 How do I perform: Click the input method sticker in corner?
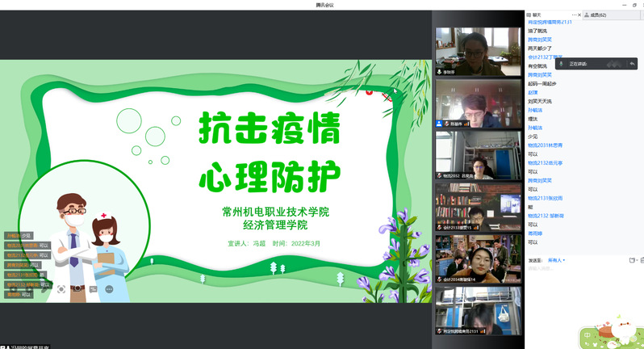[x=609, y=334]
